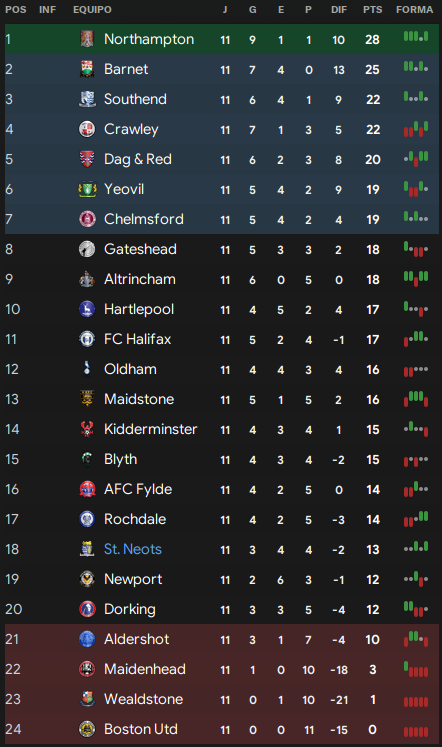Click the Altrincham team name

140,279
